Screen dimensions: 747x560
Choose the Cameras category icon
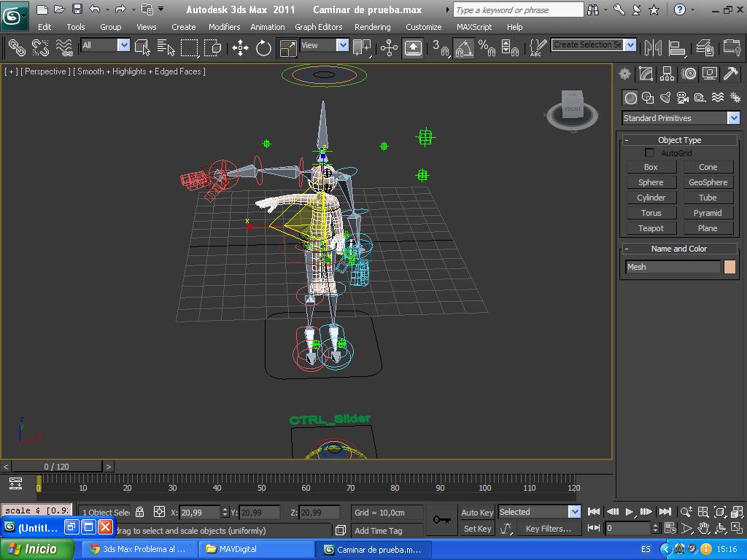coord(682,98)
